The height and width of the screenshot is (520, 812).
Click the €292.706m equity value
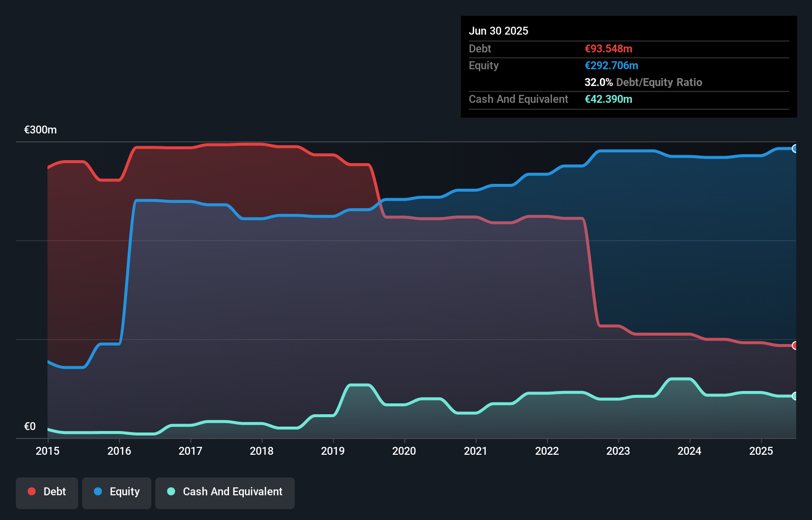point(611,65)
